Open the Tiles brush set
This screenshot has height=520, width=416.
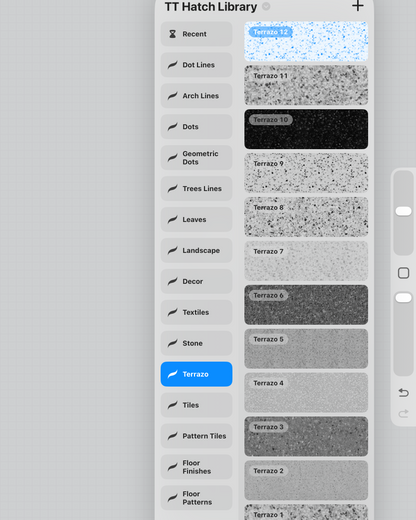coord(196,405)
